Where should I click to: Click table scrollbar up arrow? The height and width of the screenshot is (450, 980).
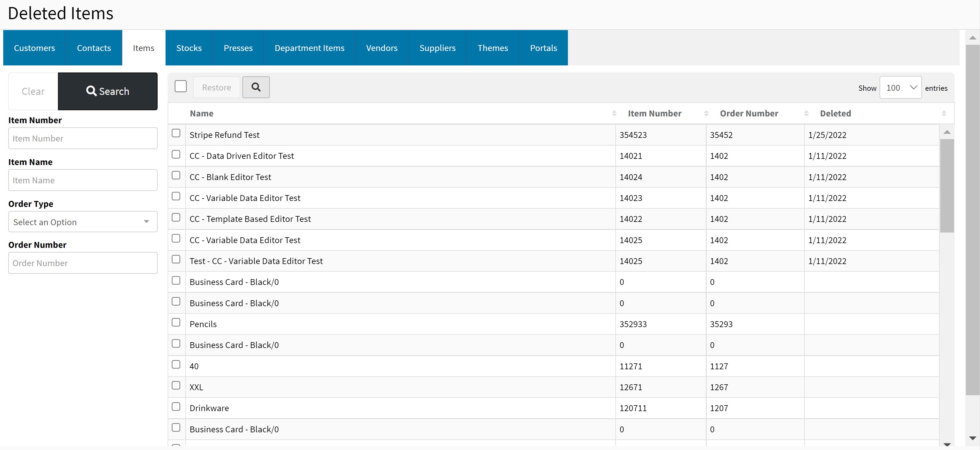click(947, 132)
